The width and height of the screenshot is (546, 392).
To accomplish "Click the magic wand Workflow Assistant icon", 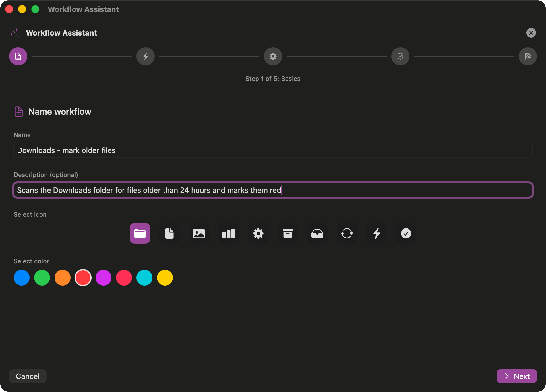I will coord(15,33).
